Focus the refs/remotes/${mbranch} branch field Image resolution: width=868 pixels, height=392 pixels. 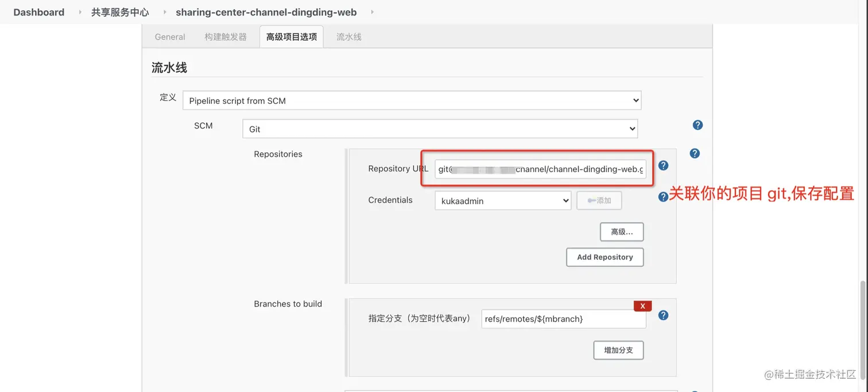tap(564, 319)
